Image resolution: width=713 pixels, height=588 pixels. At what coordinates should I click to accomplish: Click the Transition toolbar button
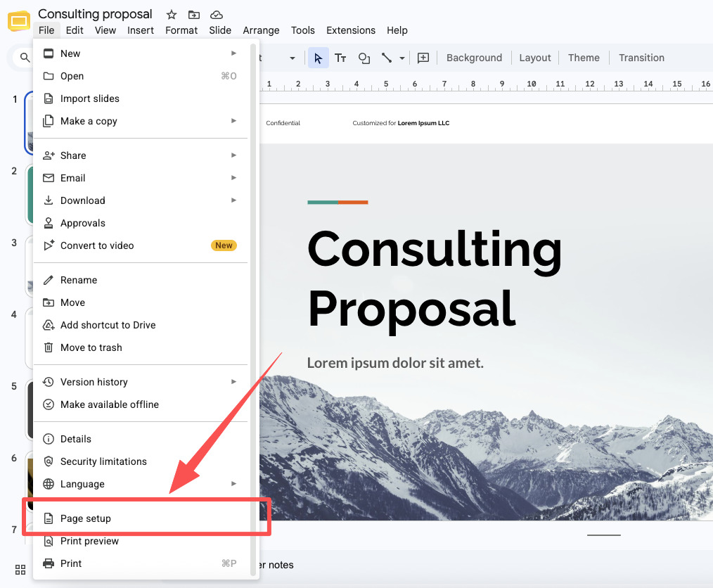pos(641,58)
